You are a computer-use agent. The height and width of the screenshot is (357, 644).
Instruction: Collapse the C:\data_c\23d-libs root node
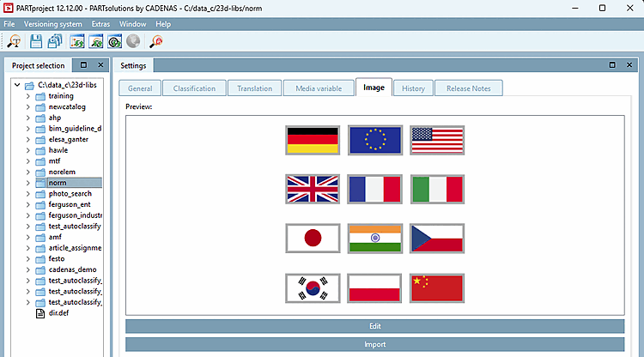[17, 85]
